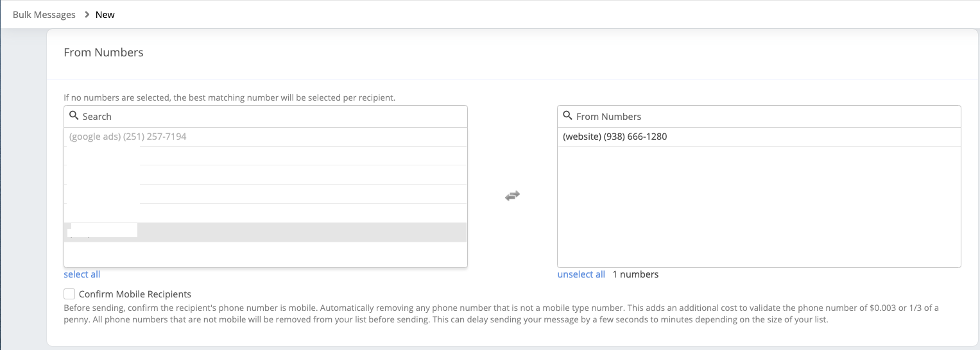Image resolution: width=980 pixels, height=350 pixels.
Task: Click the Confirm Mobile Recipients label text
Action: click(135, 294)
